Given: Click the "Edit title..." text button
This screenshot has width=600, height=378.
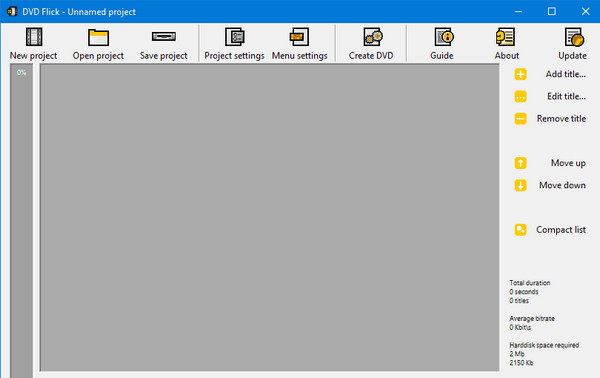Looking at the screenshot, I should coord(566,96).
